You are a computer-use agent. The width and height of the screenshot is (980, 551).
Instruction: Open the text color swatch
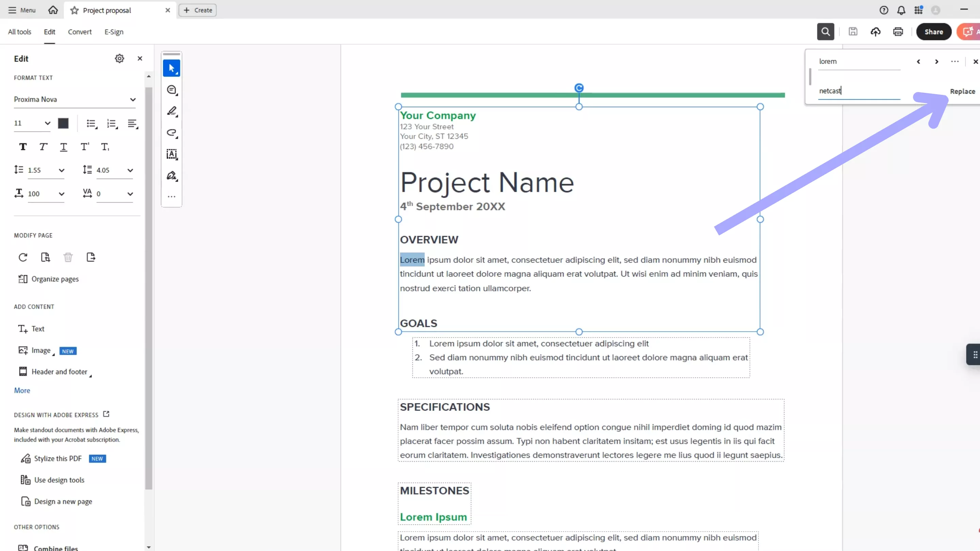point(63,123)
